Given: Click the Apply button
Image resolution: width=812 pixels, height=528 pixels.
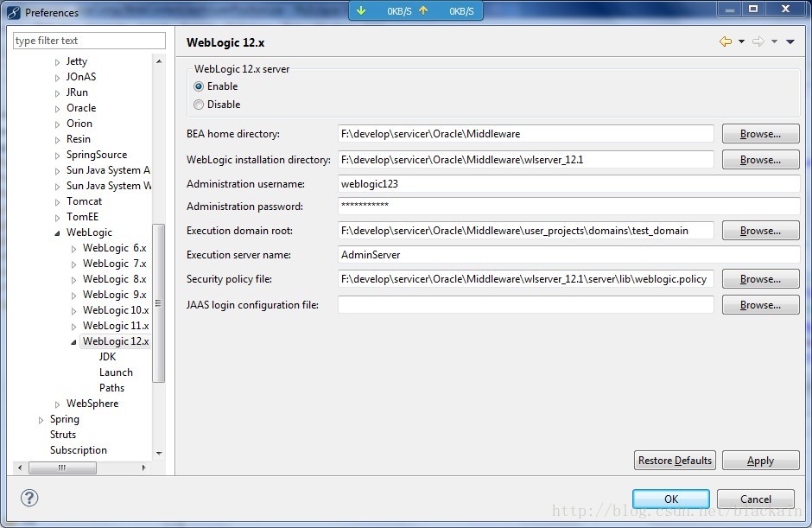Looking at the screenshot, I should point(760,460).
